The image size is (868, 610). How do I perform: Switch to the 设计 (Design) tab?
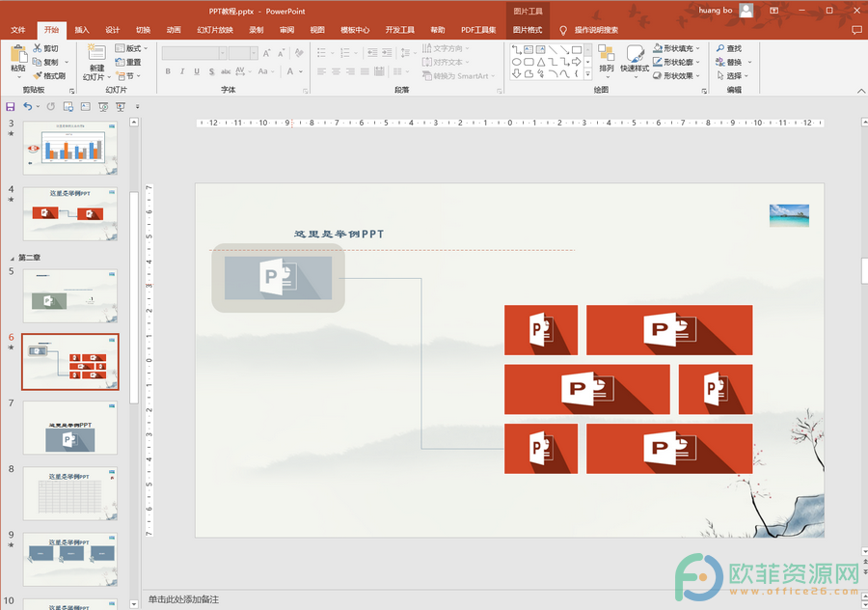[113, 30]
